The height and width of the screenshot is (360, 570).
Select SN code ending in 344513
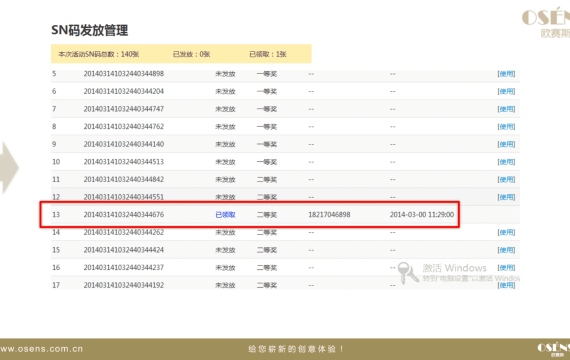tap(124, 162)
